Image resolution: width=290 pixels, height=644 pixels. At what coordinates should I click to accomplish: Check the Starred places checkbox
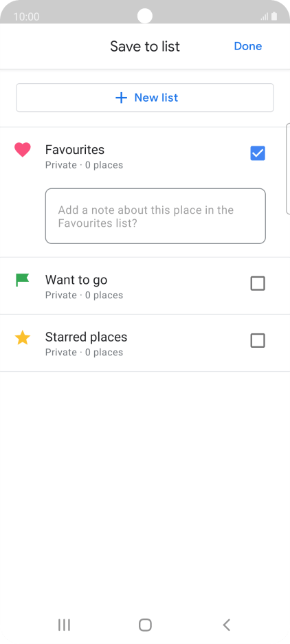pos(258,340)
